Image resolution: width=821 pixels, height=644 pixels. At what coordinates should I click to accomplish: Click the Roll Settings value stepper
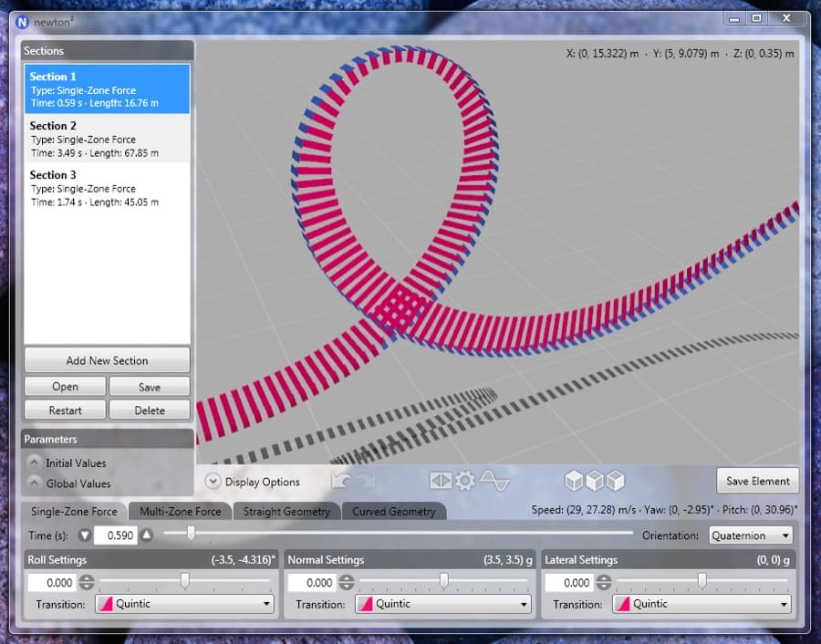(87, 582)
